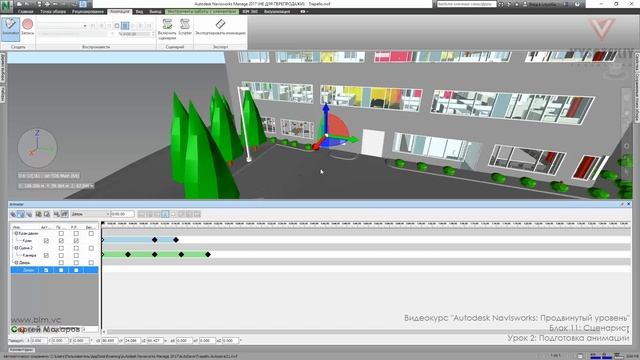The image size is (640, 360).
Task: Click the XYZ orientation compass in viewport
Action: [37, 148]
